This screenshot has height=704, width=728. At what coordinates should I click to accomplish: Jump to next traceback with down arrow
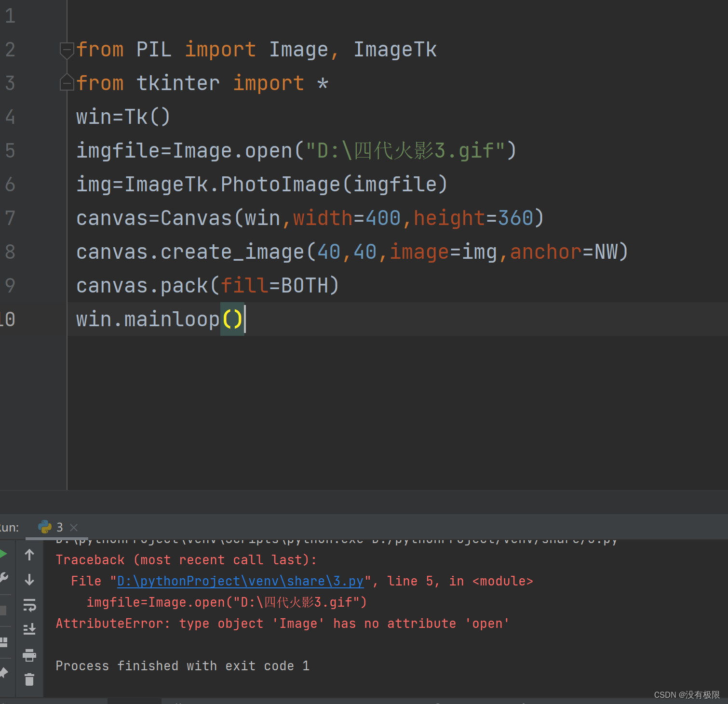[x=29, y=579]
